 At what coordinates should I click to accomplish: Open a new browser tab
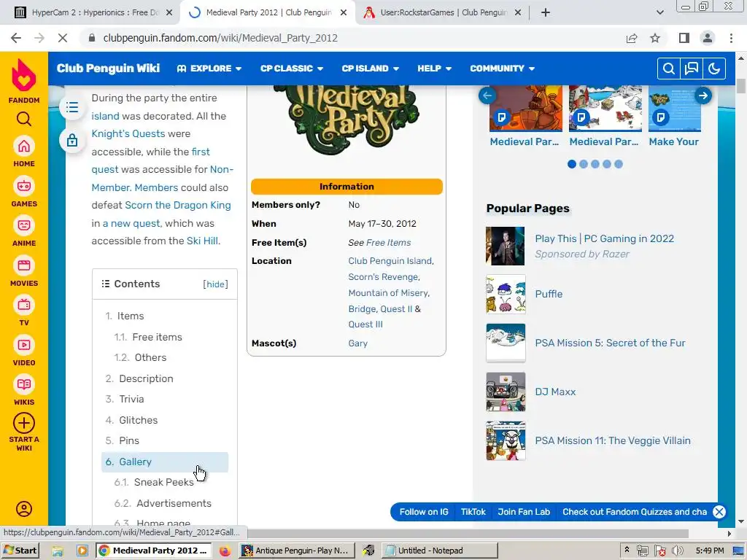coord(546,12)
